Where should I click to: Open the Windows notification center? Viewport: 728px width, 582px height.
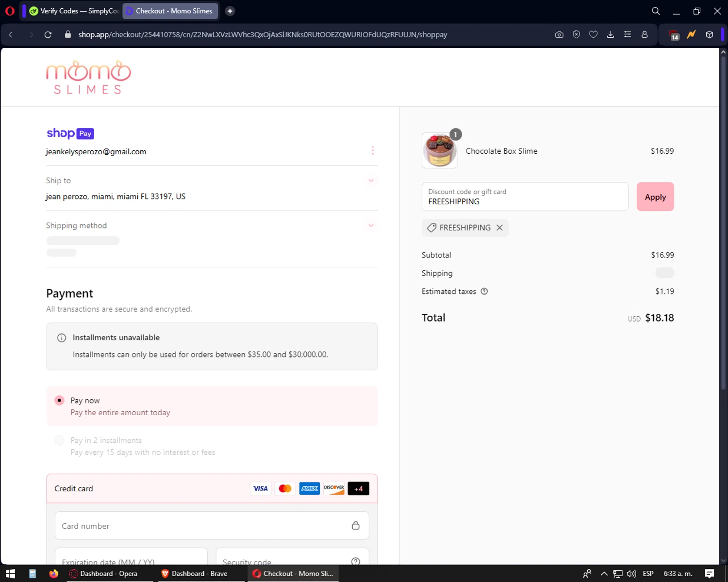click(x=710, y=574)
